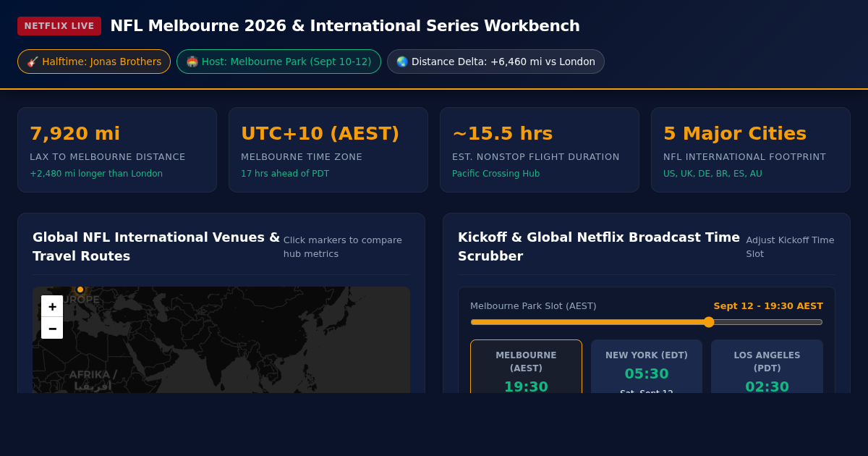Click the AFRIKA label on the map
Viewport: 868px width, 456px height.
(x=93, y=380)
